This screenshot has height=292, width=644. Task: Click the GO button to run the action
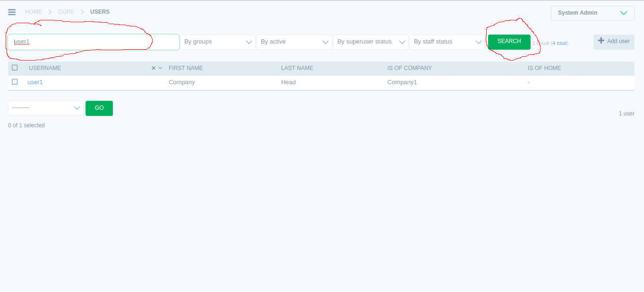(99, 108)
